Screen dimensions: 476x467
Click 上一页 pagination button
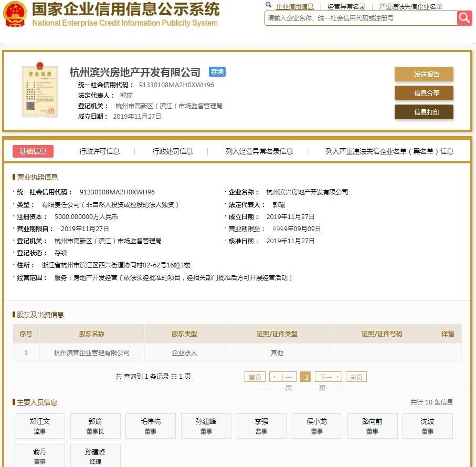[283, 377]
